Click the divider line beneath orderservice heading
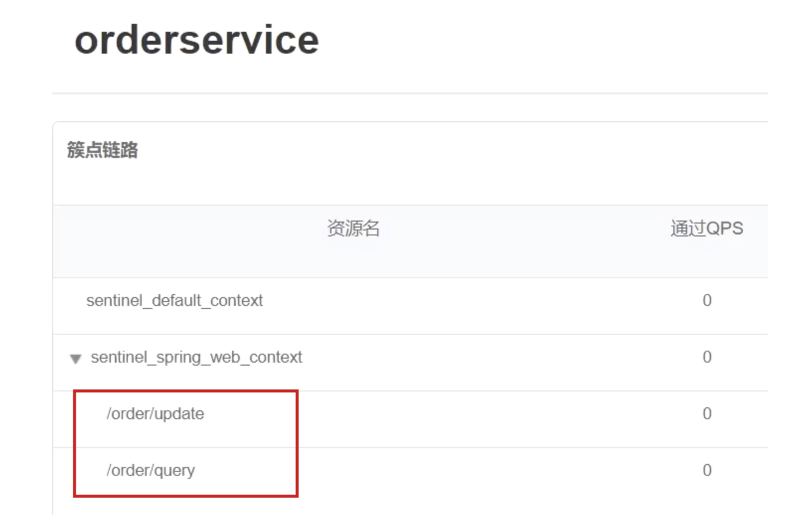800x532 pixels. (x=410, y=93)
